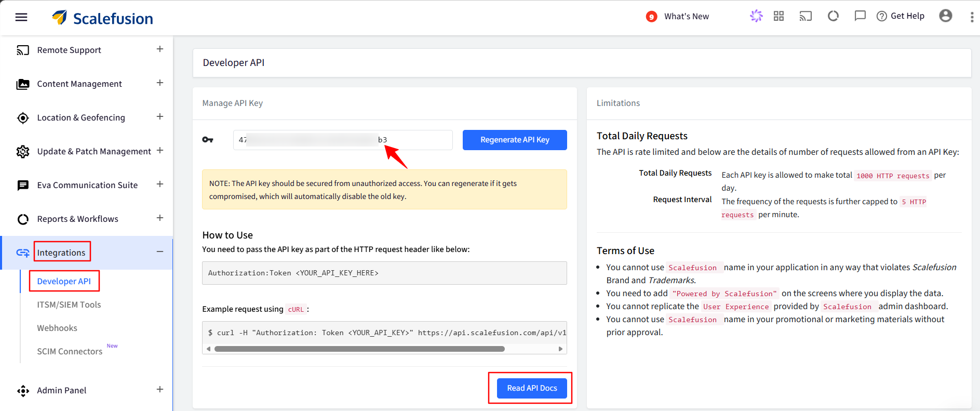
Task: Click the 'Terms of Use' heading
Action: [x=625, y=251]
